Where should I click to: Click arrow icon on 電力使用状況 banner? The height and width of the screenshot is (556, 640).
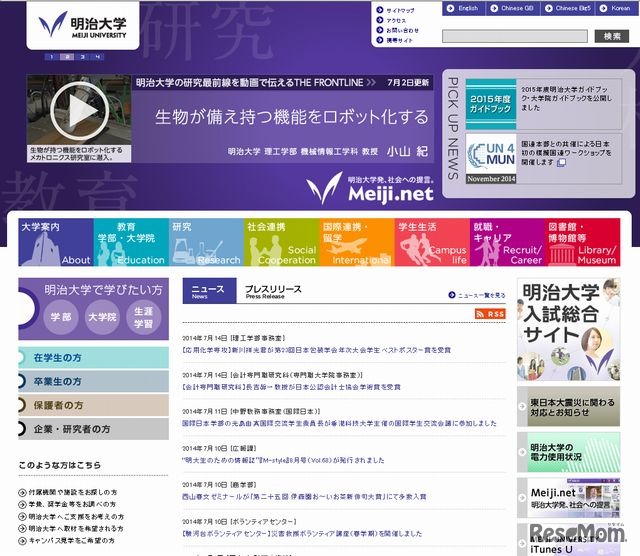coord(522,452)
